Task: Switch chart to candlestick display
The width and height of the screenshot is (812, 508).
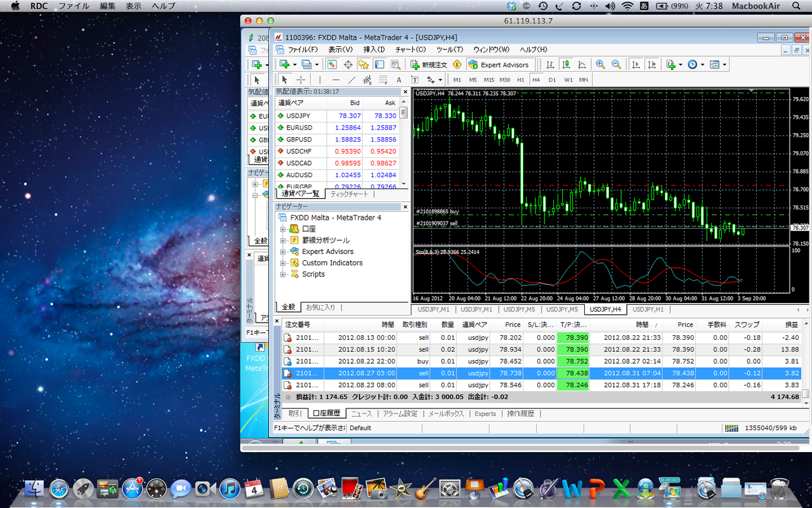Action: point(565,65)
